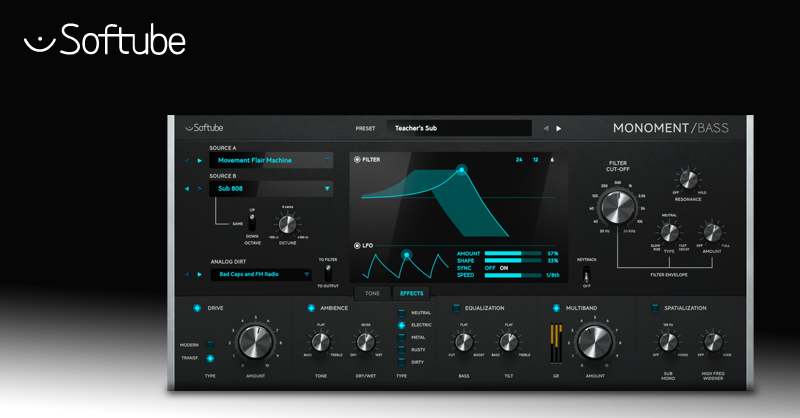This screenshot has height=418, width=800.
Task: Click the Filter Envelope Type knob
Action: click(669, 233)
